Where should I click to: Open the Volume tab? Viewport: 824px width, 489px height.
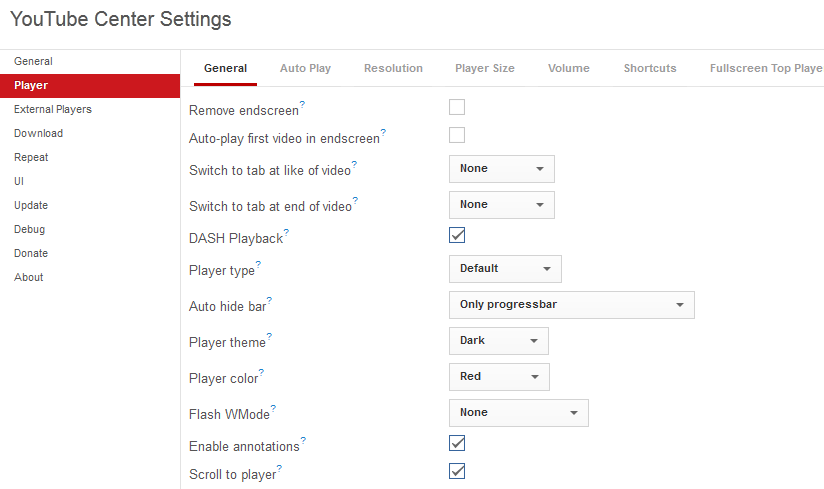[x=569, y=68]
